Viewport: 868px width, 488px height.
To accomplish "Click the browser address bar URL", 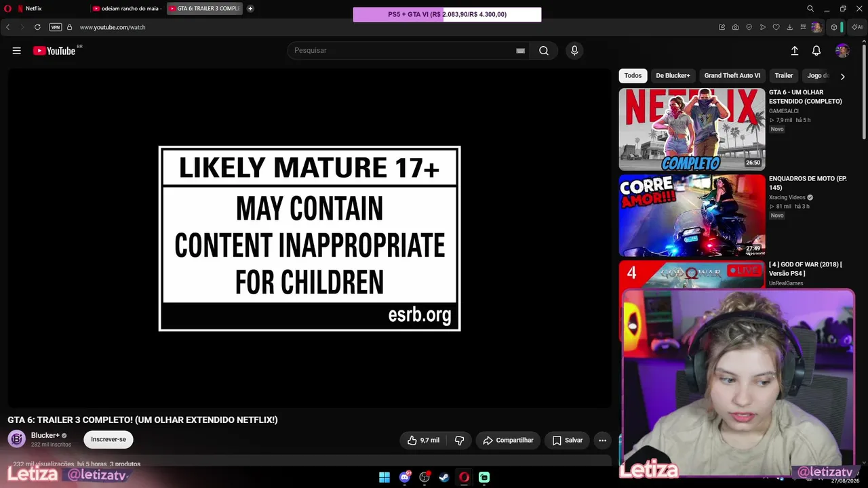I will pyautogui.click(x=113, y=27).
